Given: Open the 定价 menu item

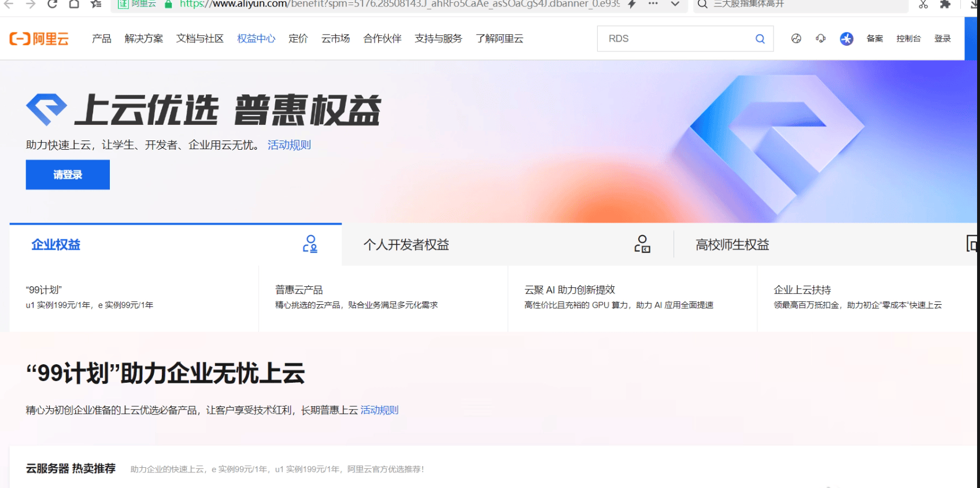Looking at the screenshot, I should 298,39.
